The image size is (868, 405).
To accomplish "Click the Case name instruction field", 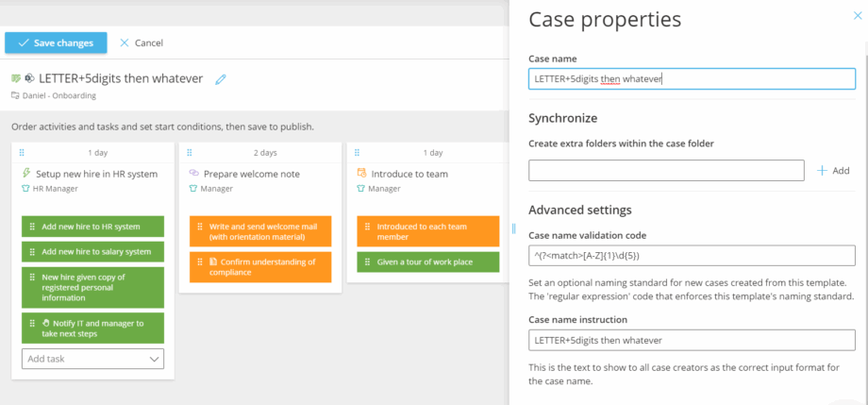I will [691, 340].
